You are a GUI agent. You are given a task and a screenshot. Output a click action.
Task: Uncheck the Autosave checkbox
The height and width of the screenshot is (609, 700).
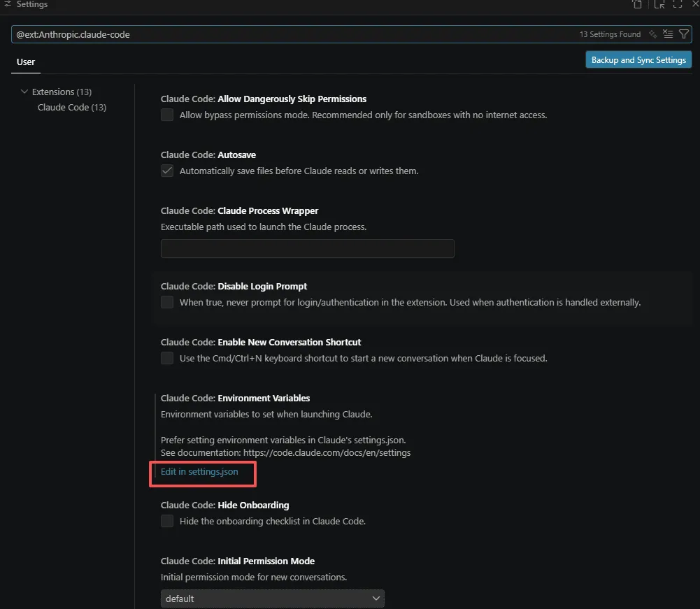[167, 171]
